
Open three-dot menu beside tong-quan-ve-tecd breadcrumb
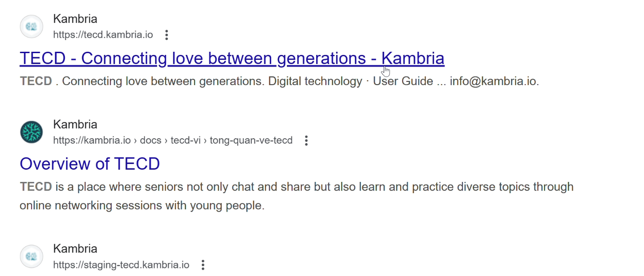pyautogui.click(x=306, y=140)
